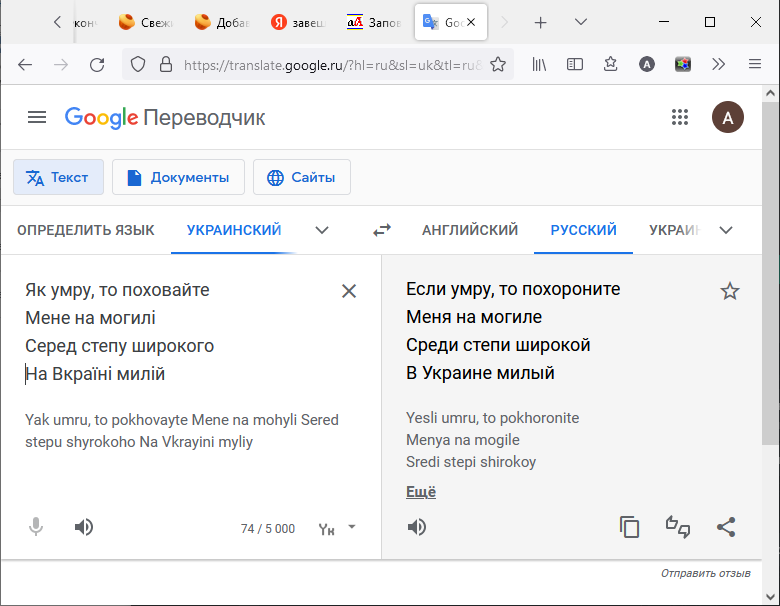Open the Google apps grid

click(680, 117)
